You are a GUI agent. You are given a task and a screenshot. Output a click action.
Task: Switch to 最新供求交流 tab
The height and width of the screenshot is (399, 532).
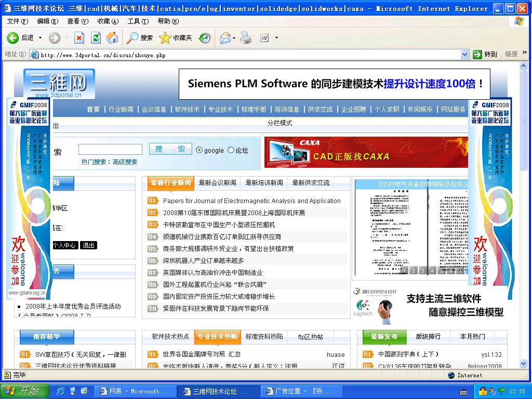pos(311,182)
